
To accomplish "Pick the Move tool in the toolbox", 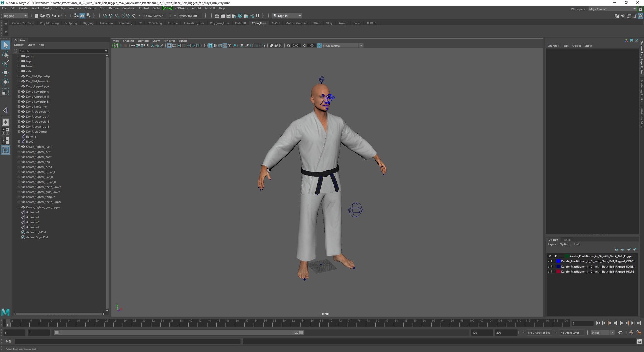I will pos(5,73).
